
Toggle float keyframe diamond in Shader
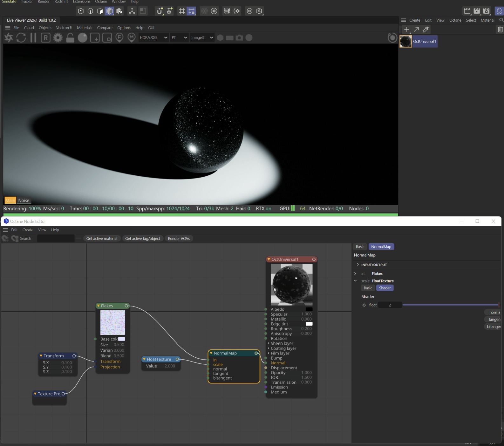(364, 305)
